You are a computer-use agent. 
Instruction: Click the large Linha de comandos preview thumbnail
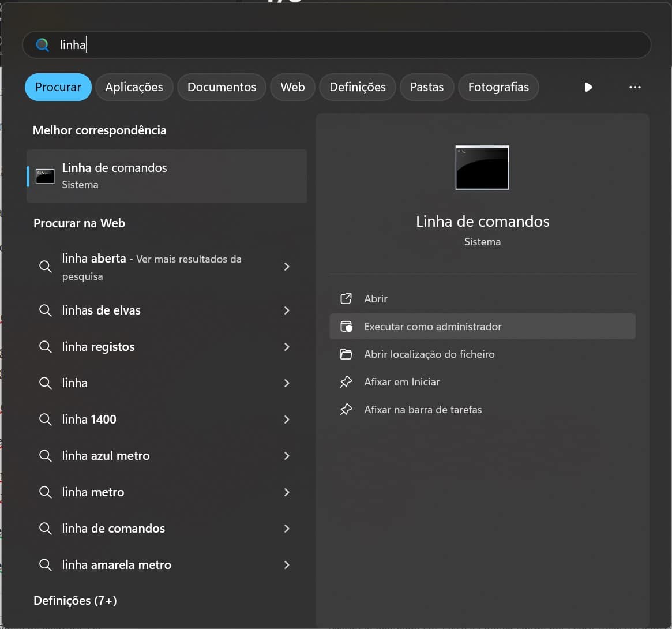[482, 167]
